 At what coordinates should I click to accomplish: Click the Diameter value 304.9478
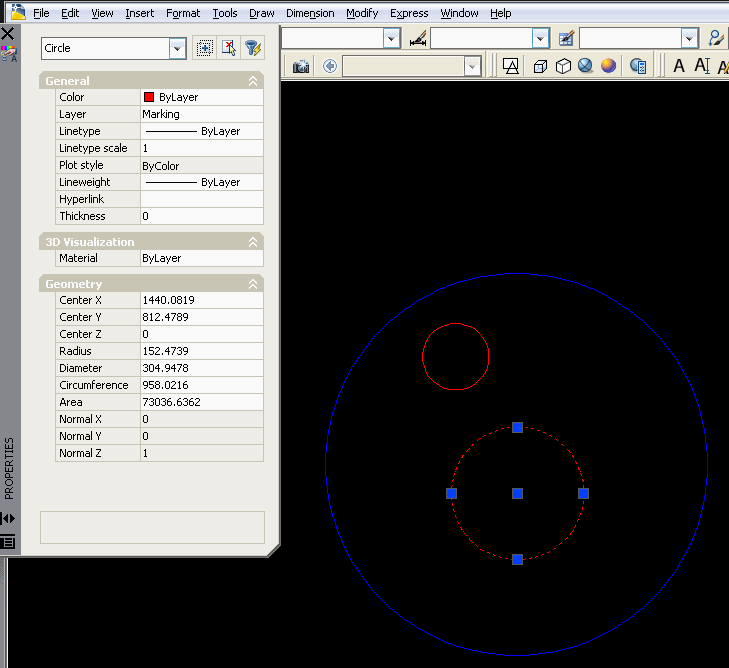click(x=202, y=368)
